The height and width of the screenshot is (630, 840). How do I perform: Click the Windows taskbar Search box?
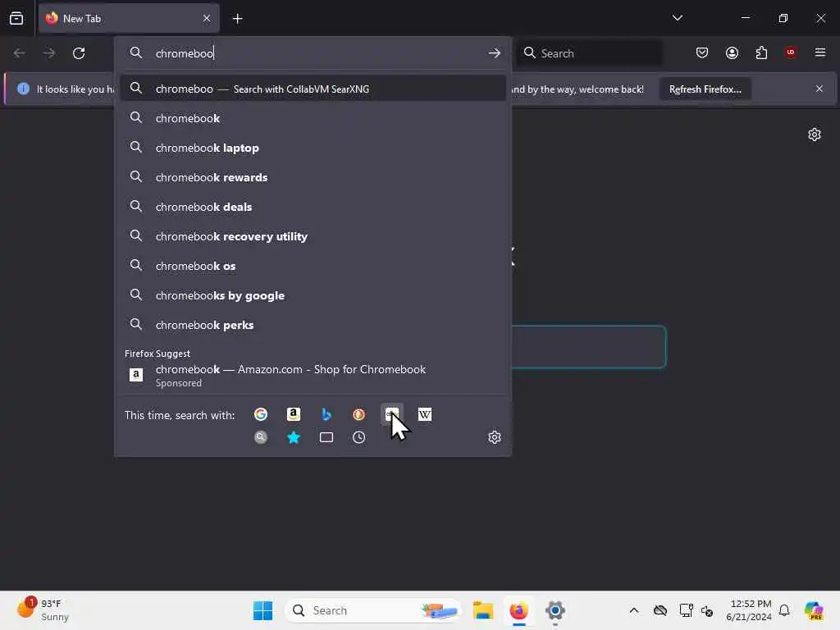point(373,610)
